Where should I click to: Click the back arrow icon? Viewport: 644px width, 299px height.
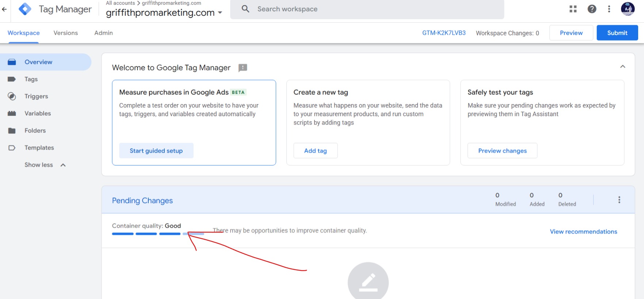(x=4, y=9)
